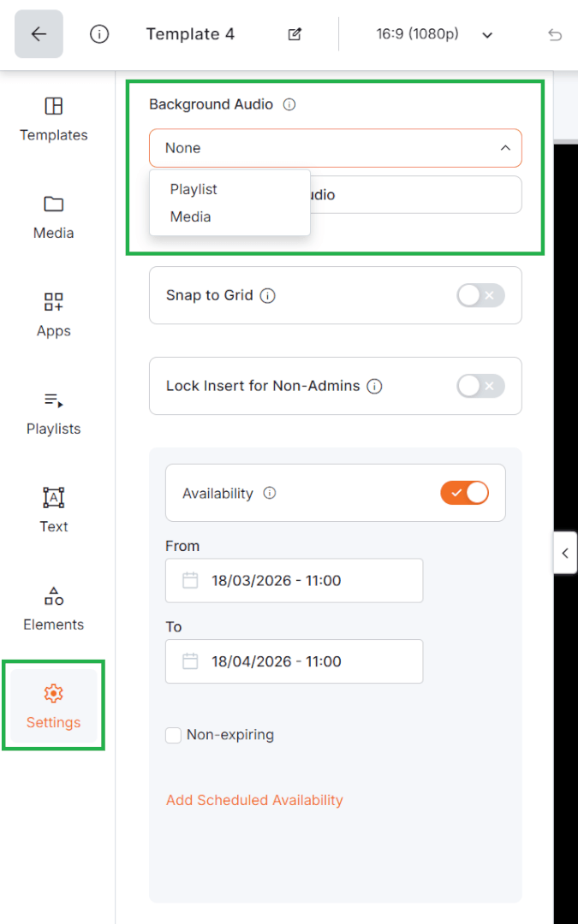Collapse the Background Audio dropdown
The image size is (578, 924).
[x=505, y=147]
